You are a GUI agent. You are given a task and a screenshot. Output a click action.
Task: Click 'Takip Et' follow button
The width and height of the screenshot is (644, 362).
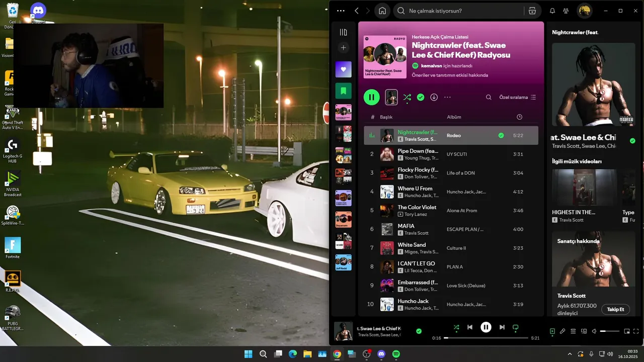pos(615,309)
